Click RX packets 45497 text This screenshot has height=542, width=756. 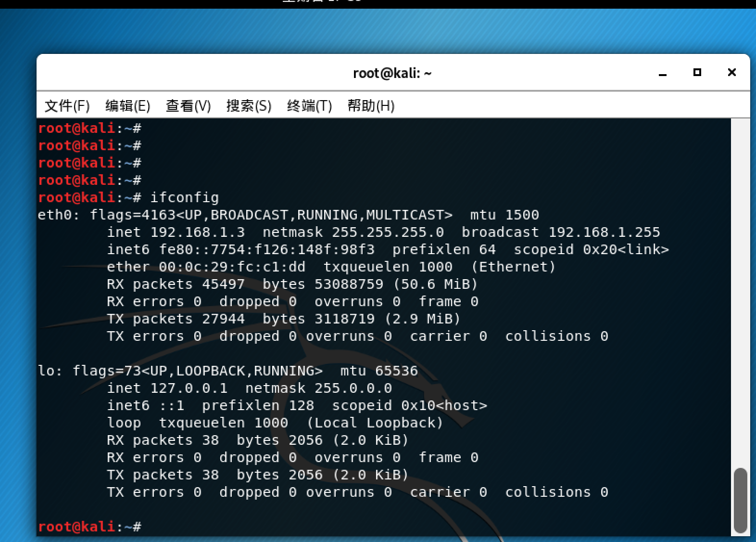[176, 284]
